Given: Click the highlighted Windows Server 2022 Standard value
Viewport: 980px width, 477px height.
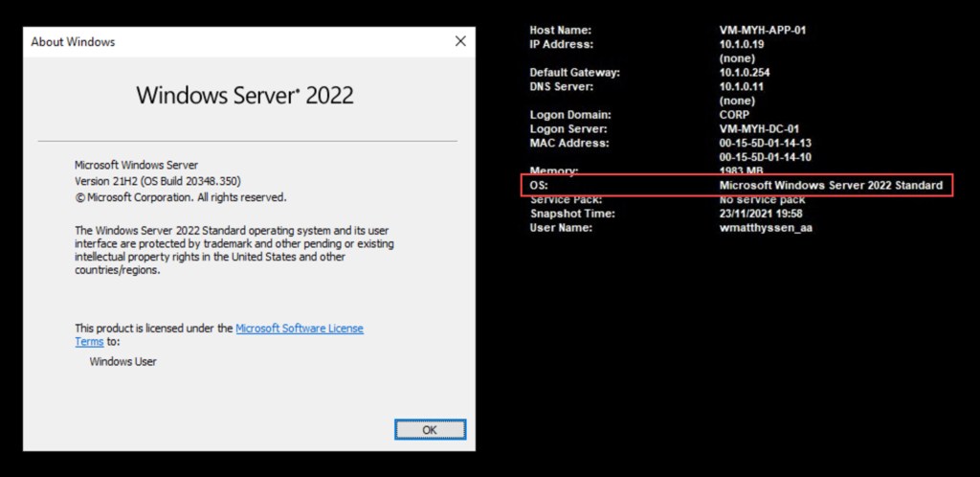Looking at the screenshot, I should click(x=831, y=185).
